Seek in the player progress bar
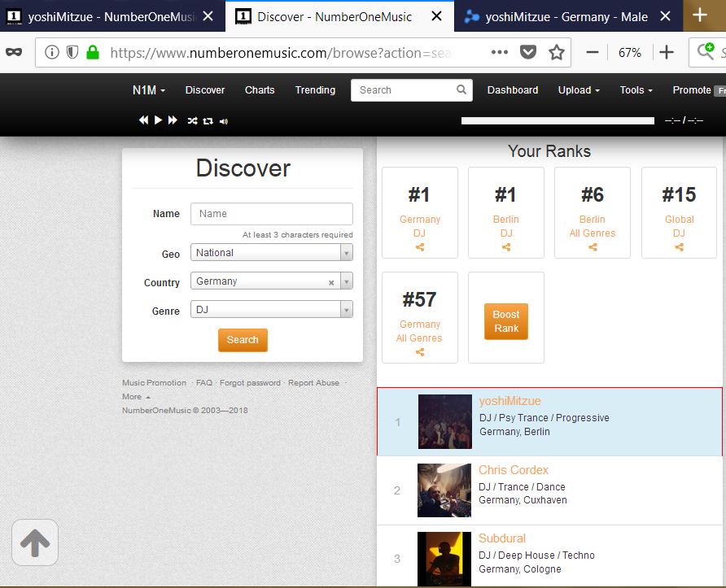The image size is (726, 588). pyautogui.click(x=558, y=120)
